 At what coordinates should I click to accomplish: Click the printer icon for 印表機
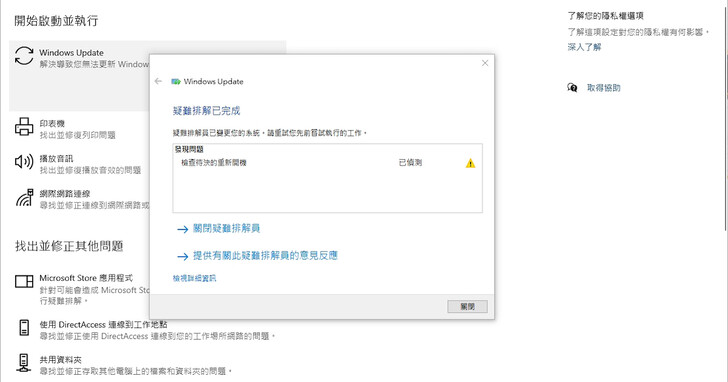click(x=24, y=126)
